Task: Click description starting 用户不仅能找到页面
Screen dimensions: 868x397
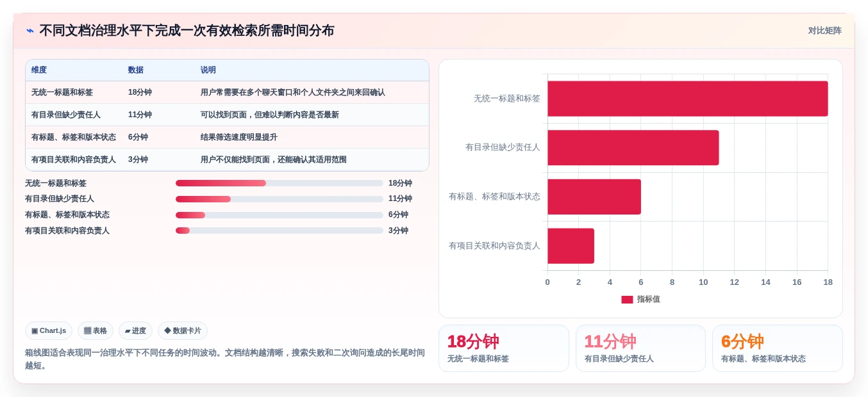Action: (x=274, y=160)
